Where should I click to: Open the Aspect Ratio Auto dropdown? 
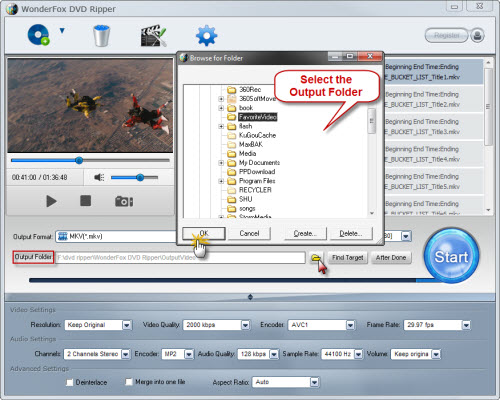[x=314, y=382]
